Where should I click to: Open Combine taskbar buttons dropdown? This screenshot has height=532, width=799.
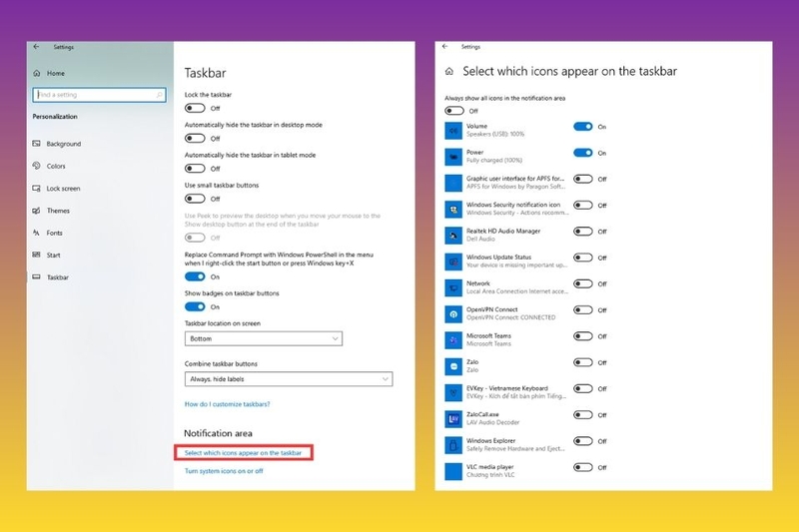[289, 378]
